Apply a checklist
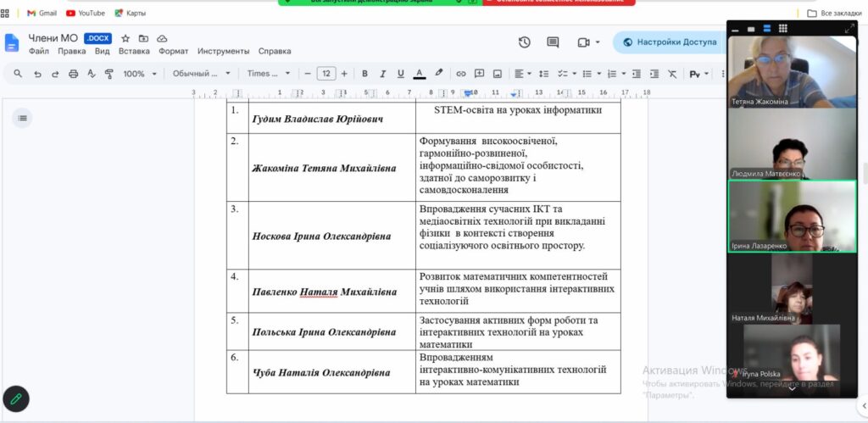This screenshot has width=868, height=423. click(563, 73)
